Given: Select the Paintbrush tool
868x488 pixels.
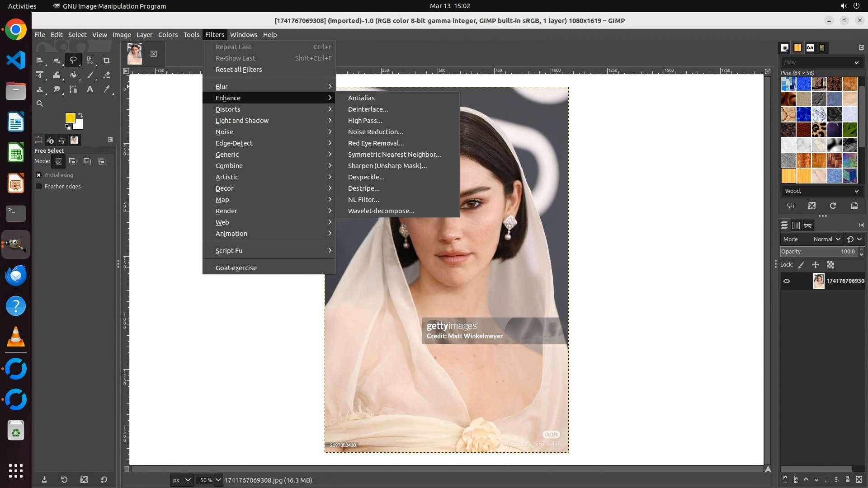Looking at the screenshot, I should pyautogui.click(x=90, y=75).
